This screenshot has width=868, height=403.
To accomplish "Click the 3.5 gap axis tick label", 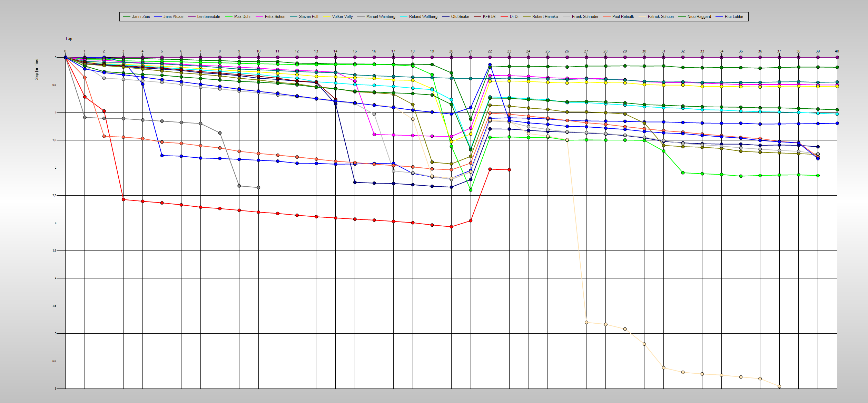I will pos(54,250).
